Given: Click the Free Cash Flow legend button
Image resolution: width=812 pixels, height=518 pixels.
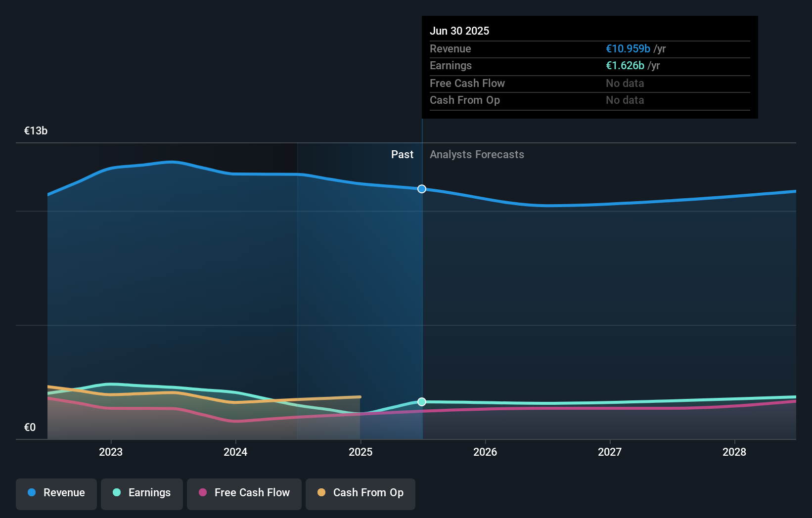Looking at the screenshot, I should point(244,493).
